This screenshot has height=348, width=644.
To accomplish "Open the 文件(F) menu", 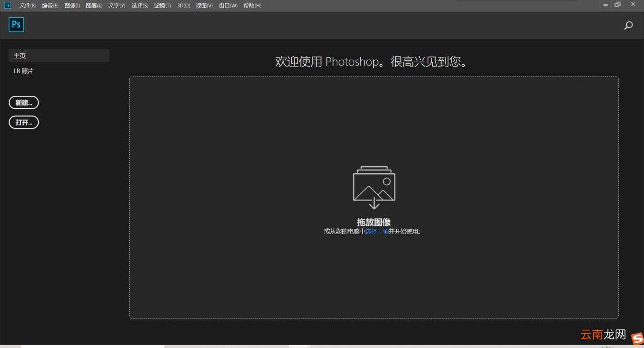I will 27,6.
